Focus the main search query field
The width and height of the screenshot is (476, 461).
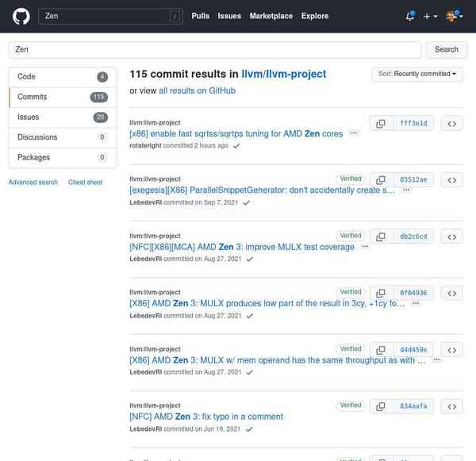pos(215,49)
